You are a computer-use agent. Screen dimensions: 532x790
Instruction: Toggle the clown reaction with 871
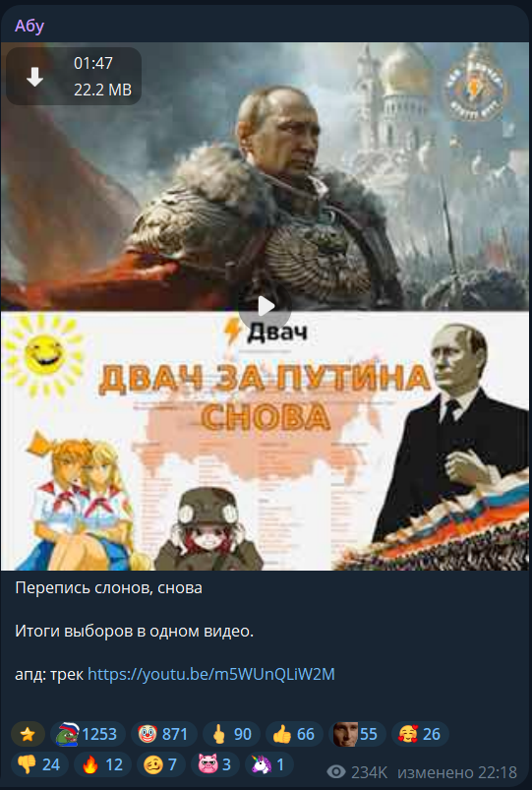point(164,734)
